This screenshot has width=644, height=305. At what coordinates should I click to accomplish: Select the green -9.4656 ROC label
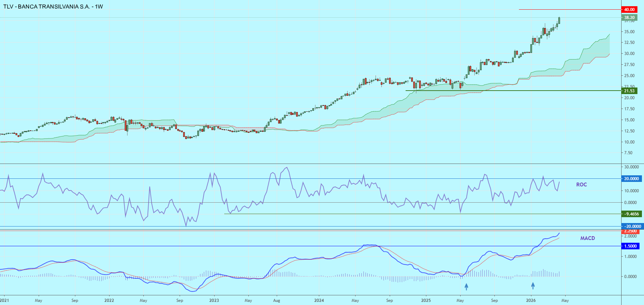tap(631, 214)
